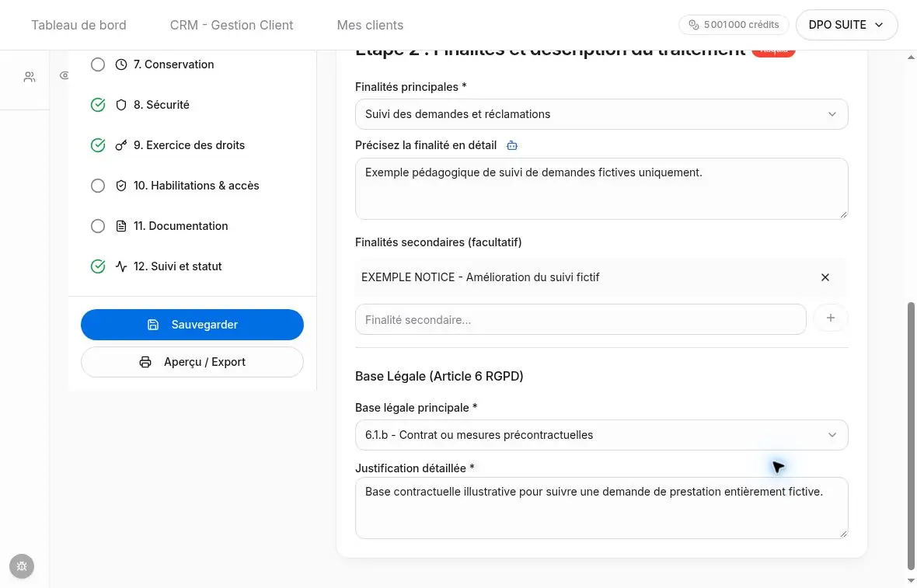
Task: Open the bug report icon at bottom left
Action: pyautogui.click(x=22, y=565)
